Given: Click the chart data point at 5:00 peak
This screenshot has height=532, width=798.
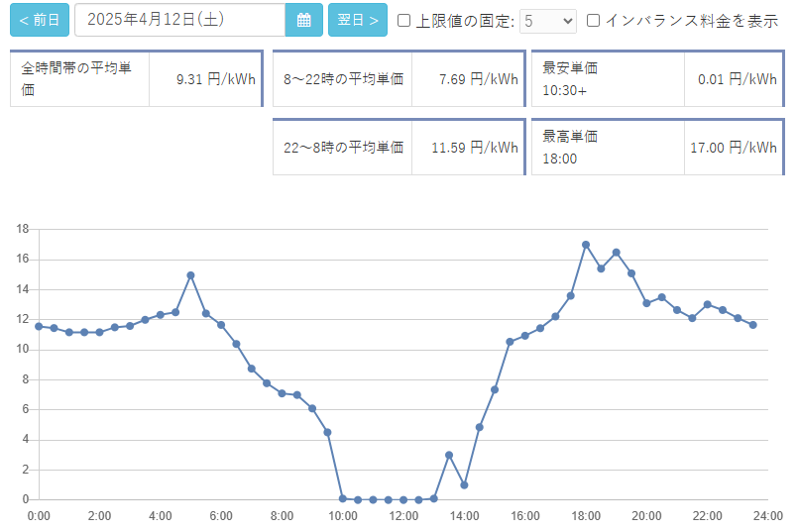Looking at the screenshot, I should click(191, 275).
